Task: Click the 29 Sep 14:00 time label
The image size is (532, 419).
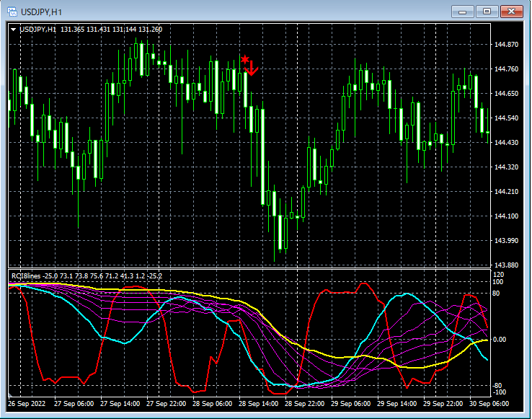Action: [x=397, y=404]
